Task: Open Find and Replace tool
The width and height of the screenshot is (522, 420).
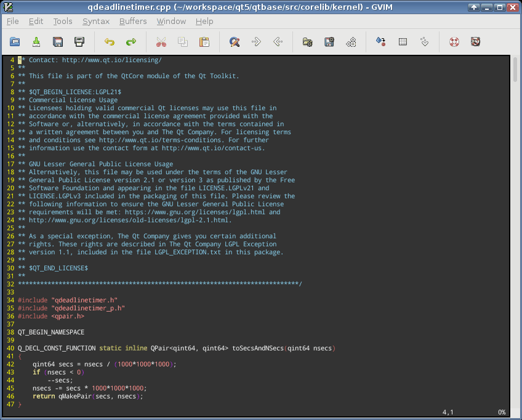Action: [235, 42]
